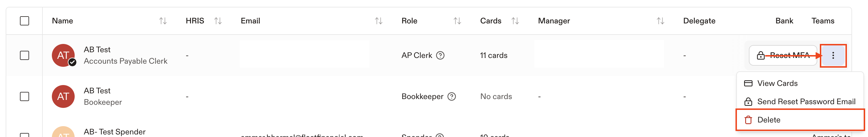Image resolution: width=868 pixels, height=137 pixels.
Task: Sort the list by Email arrows
Action: tap(379, 21)
